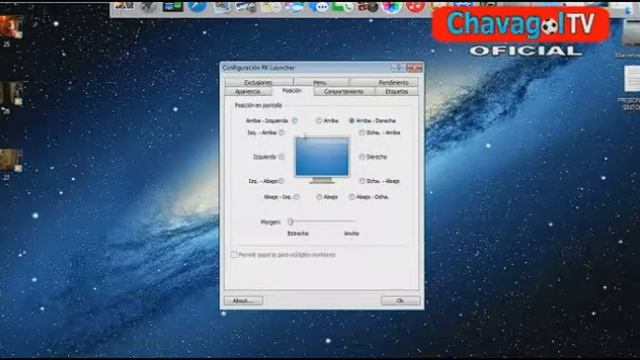Open the dark screen monitor dock icon

tap(173, 6)
